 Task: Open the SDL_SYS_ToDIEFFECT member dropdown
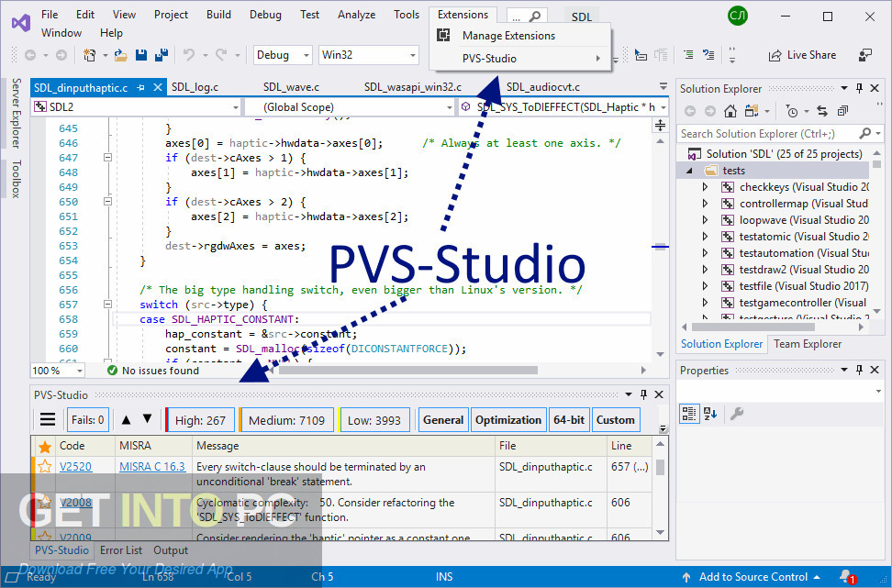(x=563, y=107)
